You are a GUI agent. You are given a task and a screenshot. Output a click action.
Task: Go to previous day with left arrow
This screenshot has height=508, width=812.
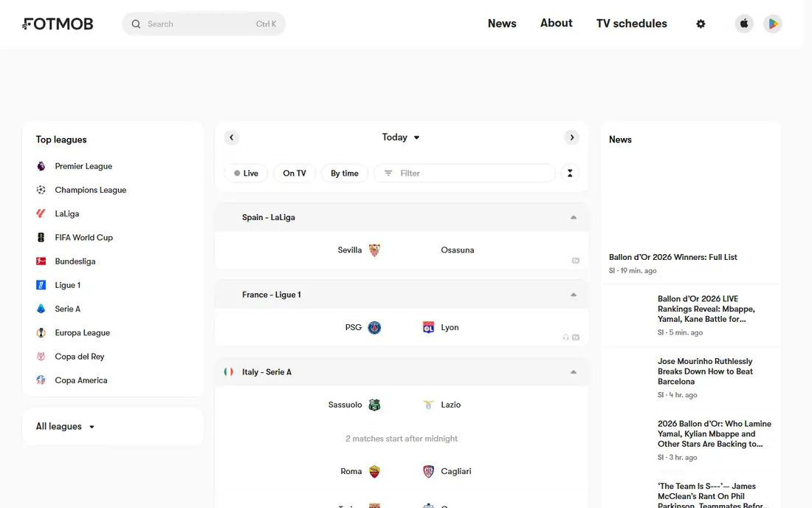pyautogui.click(x=232, y=137)
